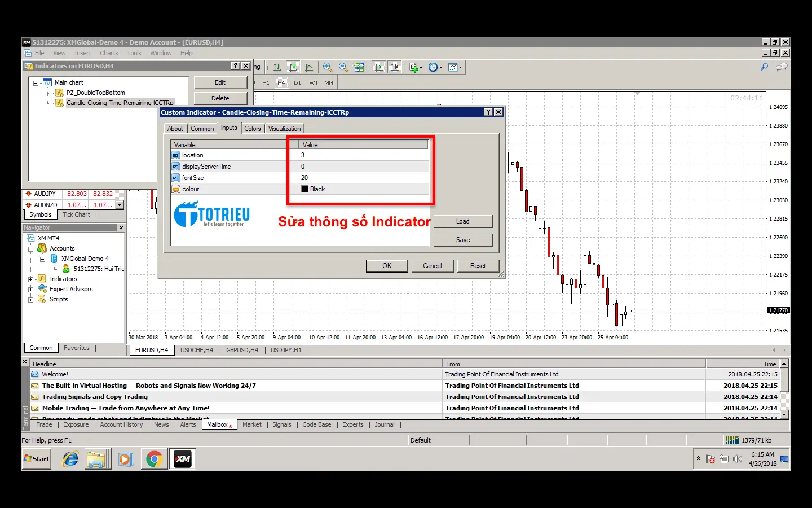Select the H4 timeframe button

tap(281, 82)
